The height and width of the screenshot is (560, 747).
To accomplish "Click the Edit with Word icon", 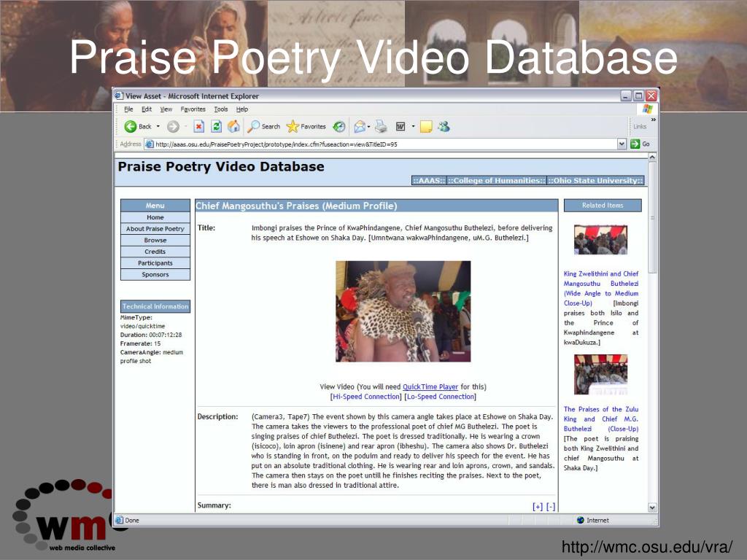I will pyautogui.click(x=400, y=127).
